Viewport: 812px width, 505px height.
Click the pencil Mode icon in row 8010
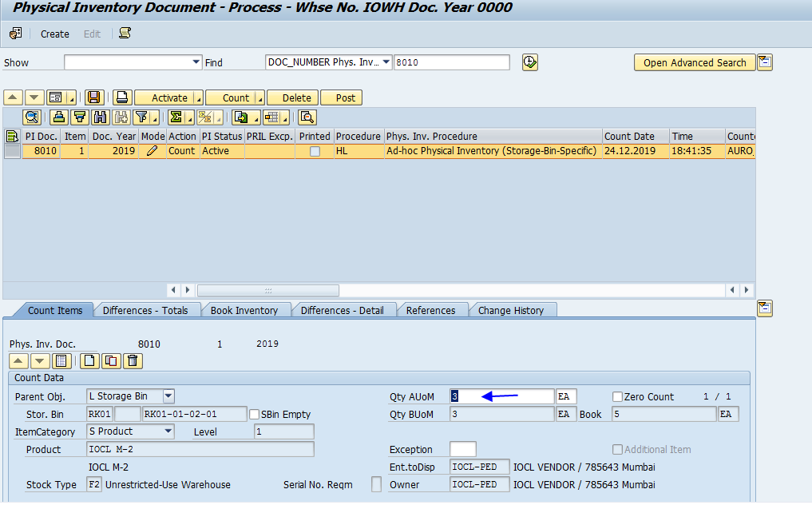(x=152, y=151)
